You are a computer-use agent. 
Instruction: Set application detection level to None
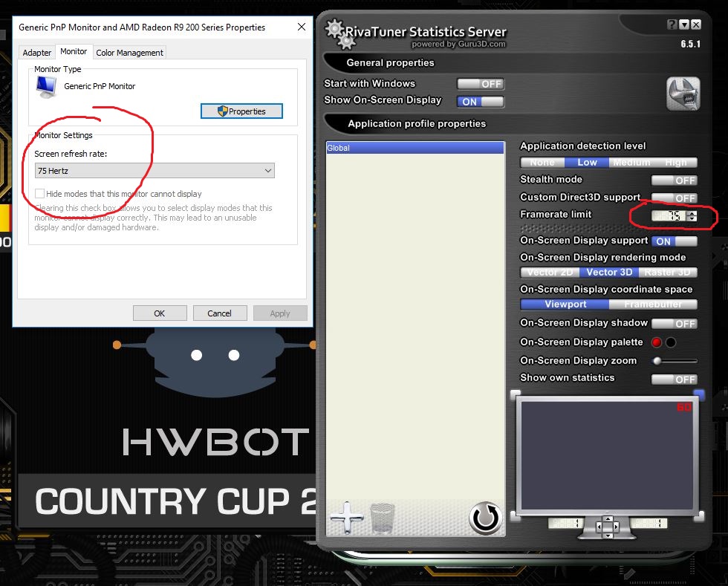542,163
